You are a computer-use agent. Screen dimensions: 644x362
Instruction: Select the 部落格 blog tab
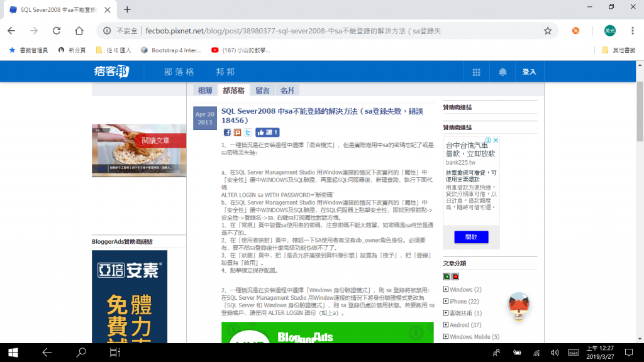234,90
